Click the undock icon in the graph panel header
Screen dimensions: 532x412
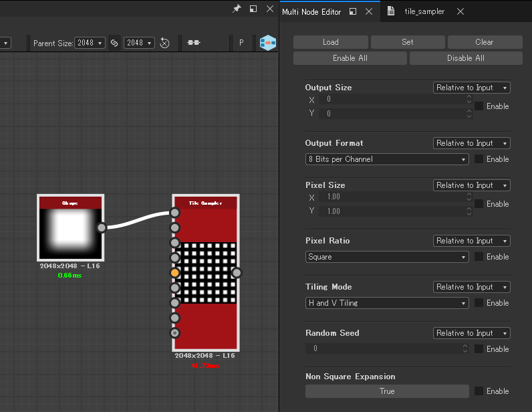tap(253, 9)
